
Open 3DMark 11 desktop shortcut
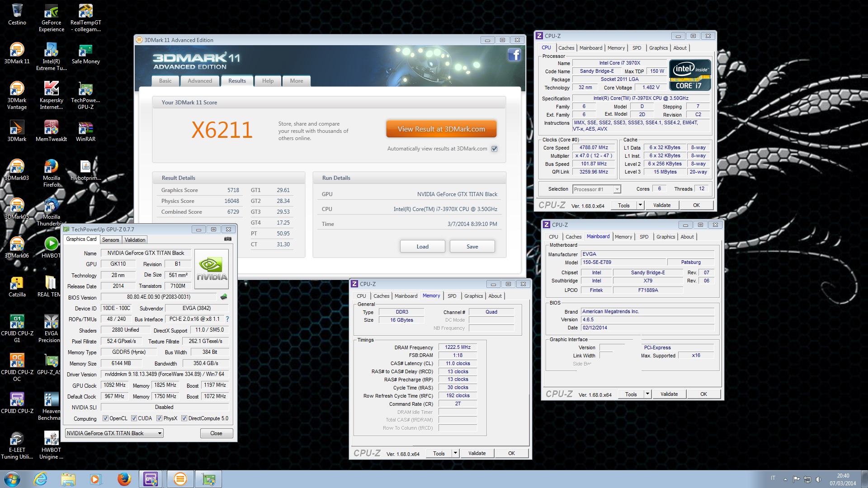17,53
